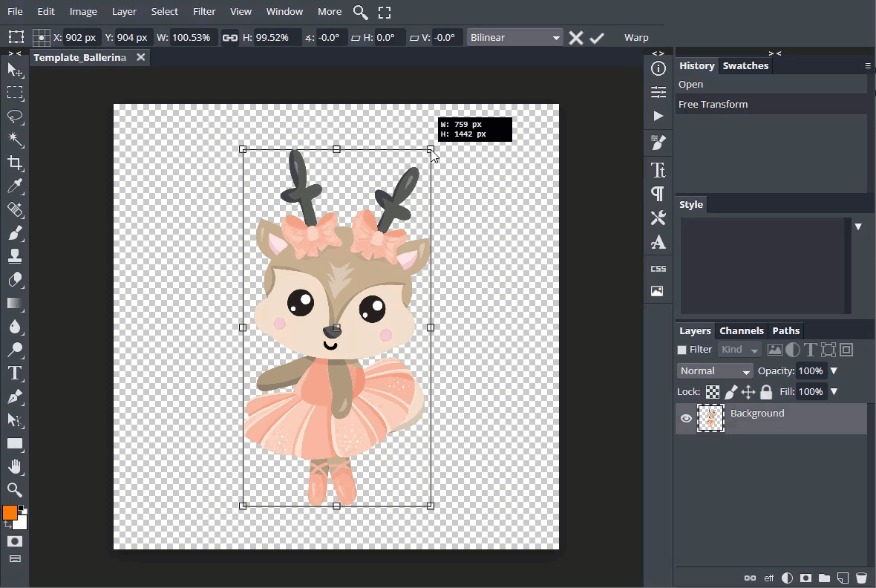This screenshot has height=588, width=876.
Task: Expand the Opacity slider arrow
Action: pos(834,371)
